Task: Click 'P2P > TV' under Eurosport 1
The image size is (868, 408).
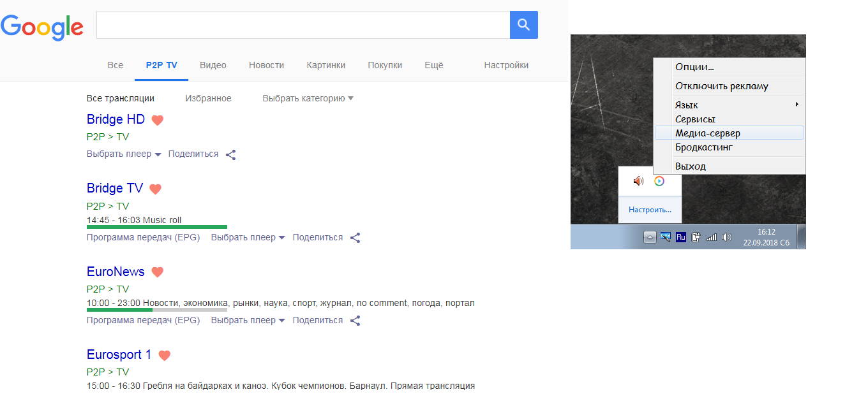Action: pyautogui.click(x=108, y=372)
